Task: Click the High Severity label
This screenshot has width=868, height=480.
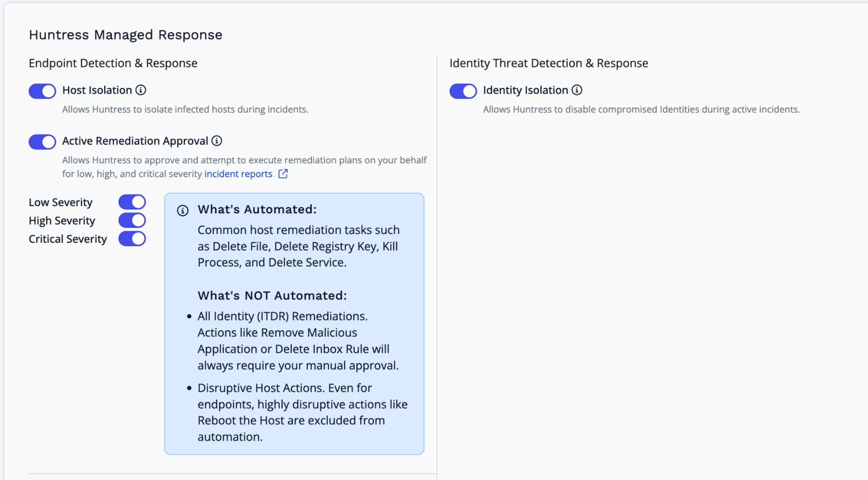Action: point(62,221)
